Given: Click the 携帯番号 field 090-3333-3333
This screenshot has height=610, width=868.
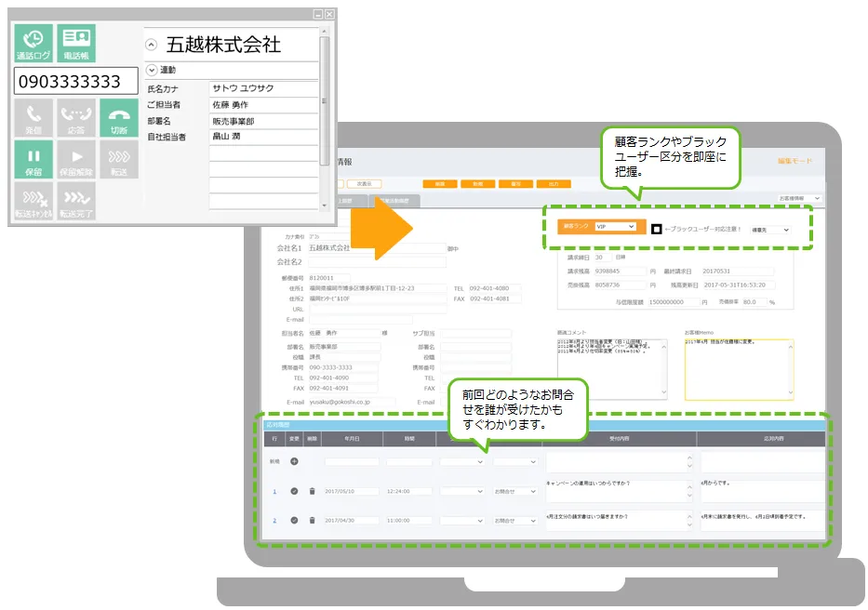Looking at the screenshot, I should (342, 367).
